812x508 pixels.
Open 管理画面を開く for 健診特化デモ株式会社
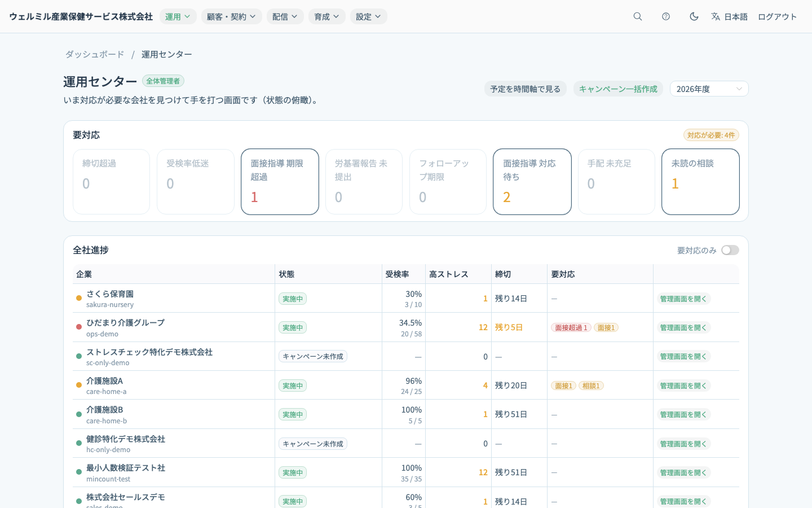point(683,444)
